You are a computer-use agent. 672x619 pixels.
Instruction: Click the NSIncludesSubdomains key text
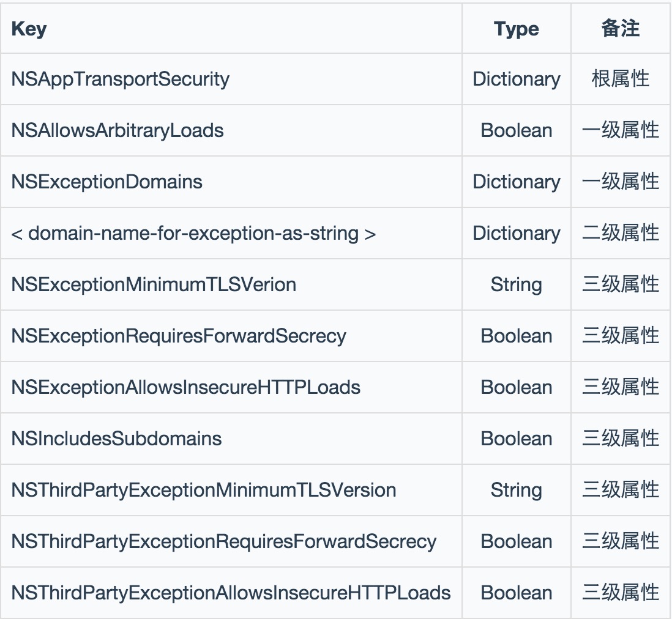(116, 439)
